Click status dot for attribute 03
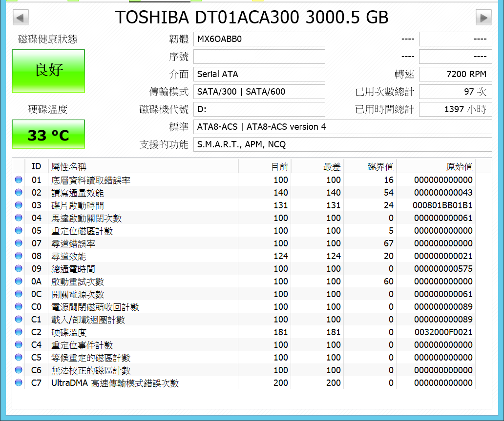 [x=19, y=205]
